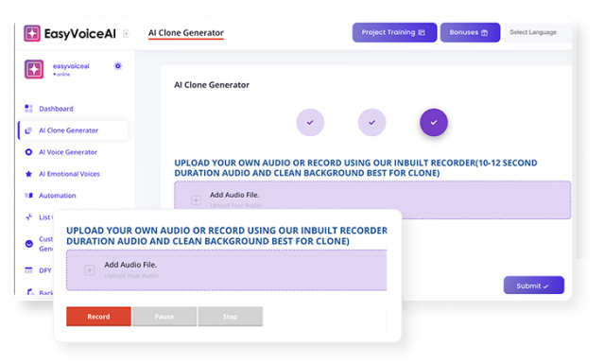Viewport: 604px width, 364px height.
Task: Switch to the AI Clone Generator header tab
Action: click(x=186, y=33)
